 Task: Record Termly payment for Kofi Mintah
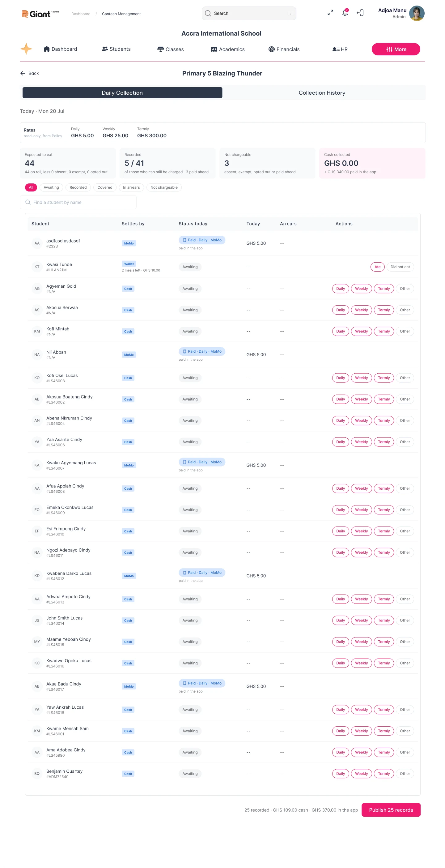pos(384,332)
